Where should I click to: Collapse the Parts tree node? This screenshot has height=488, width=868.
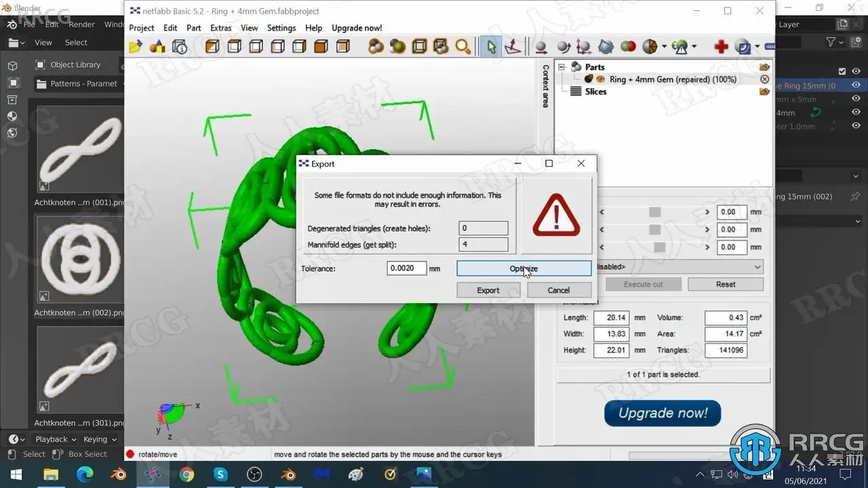click(x=561, y=67)
